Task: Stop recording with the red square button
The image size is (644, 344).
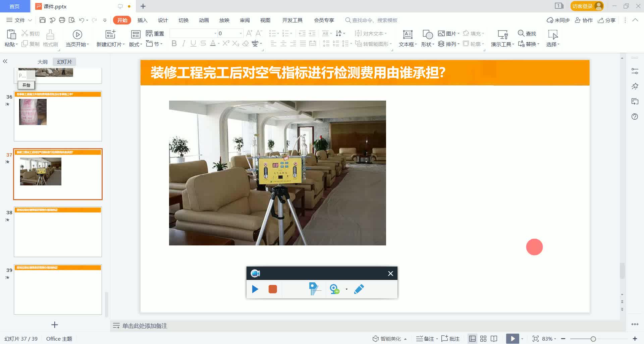Action: point(273,289)
